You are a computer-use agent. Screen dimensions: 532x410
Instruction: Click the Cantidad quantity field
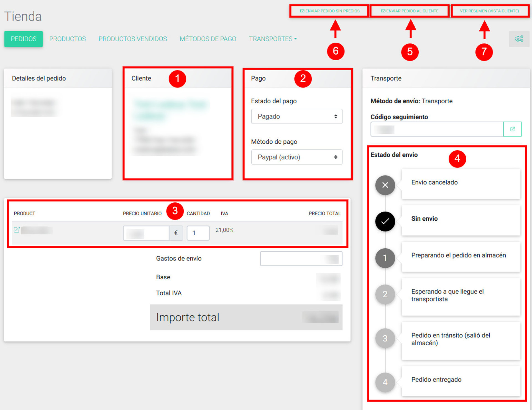[x=198, y=233]
